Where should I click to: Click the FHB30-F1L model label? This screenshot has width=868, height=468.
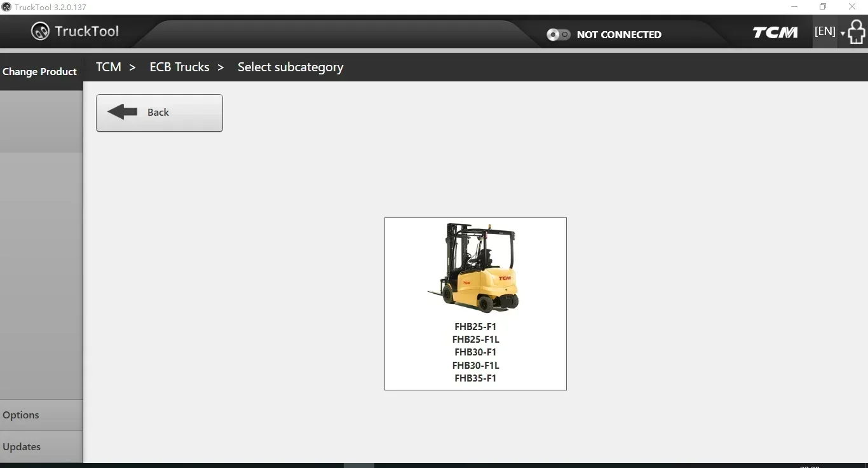pos(475,366)
